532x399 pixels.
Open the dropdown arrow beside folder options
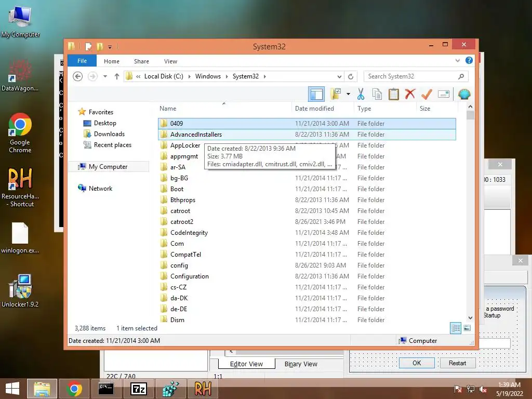[x=348, y=94]
